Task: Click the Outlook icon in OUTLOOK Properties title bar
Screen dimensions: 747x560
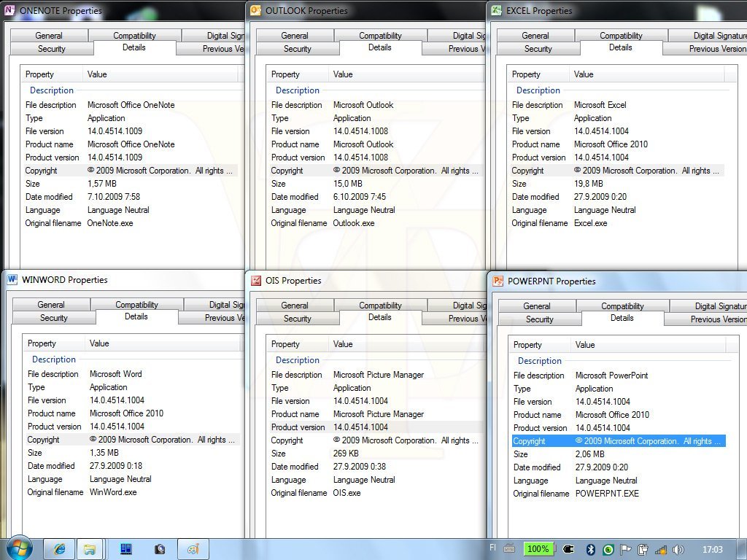Action: 256,10
